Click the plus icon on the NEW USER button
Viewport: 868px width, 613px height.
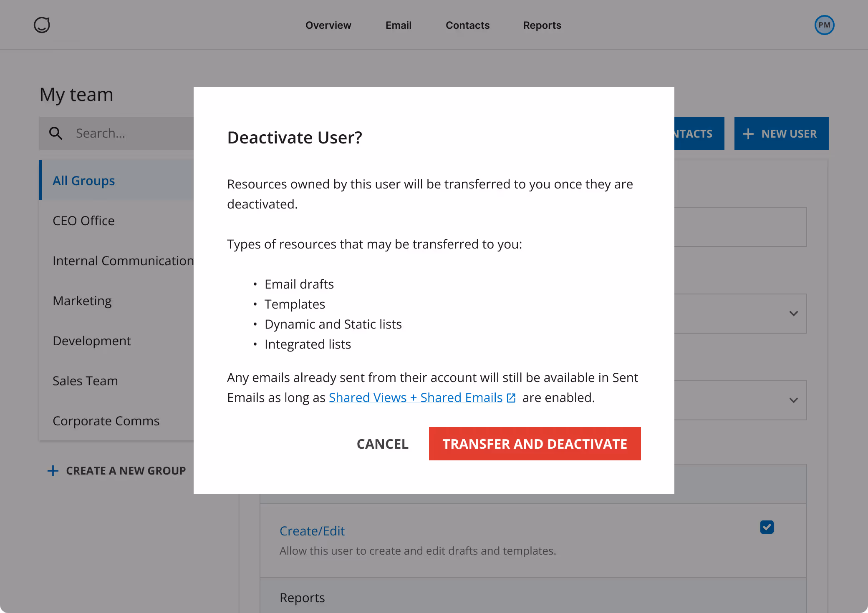pos(748,133)
